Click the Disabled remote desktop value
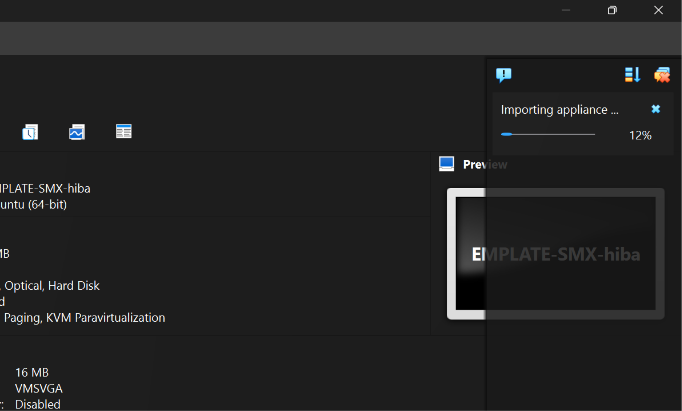The width and height of the screenshot is (682, 411). click(38, 404)
